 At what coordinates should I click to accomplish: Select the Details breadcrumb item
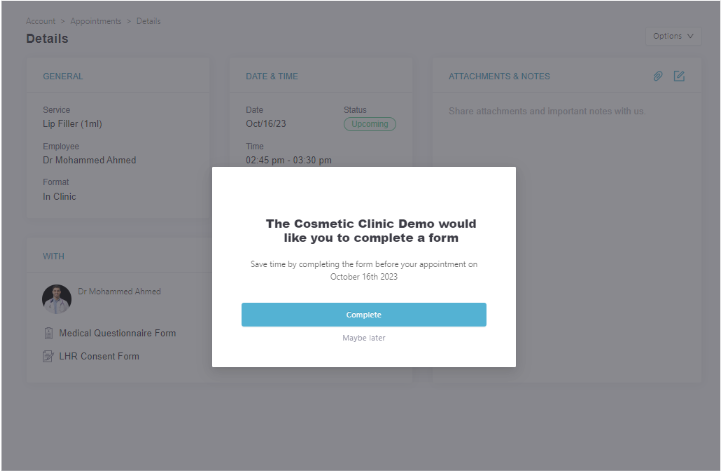point(146,21)
